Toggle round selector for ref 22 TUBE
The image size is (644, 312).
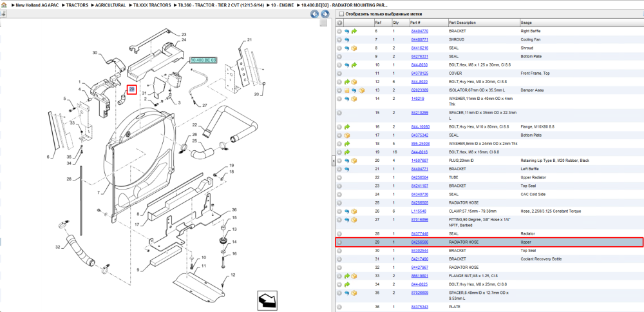click(339, 177)
